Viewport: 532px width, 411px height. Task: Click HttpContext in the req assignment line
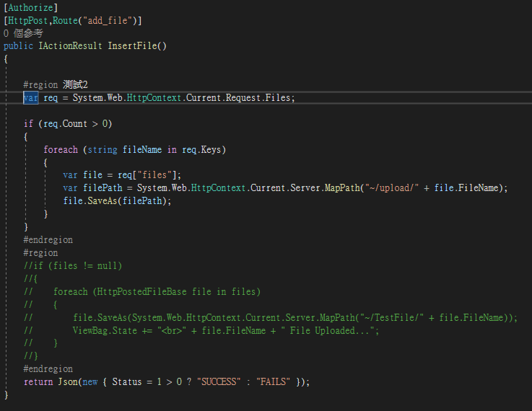pos(154,98)
